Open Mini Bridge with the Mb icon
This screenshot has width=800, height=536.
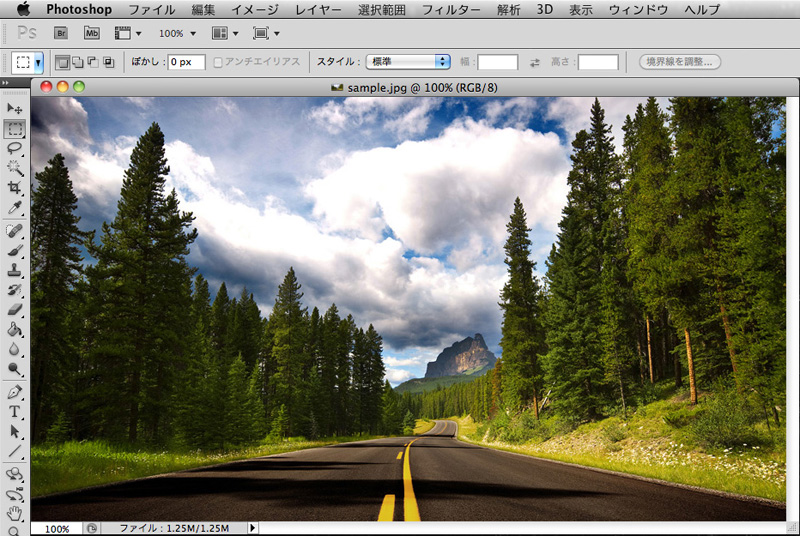pyautogui.click(x=92, y=33)
